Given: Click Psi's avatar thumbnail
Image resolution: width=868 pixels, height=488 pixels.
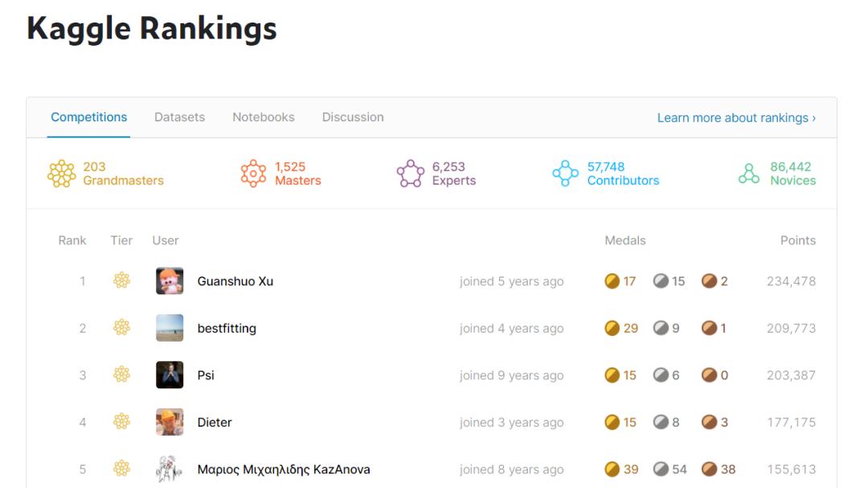Looking at the screenshot, I should pos(170,375).
